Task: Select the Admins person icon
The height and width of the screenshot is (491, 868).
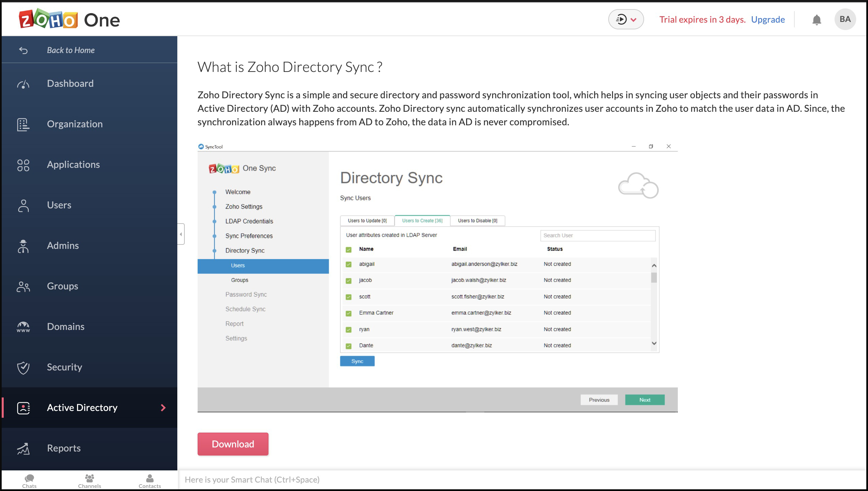Action: point(23,246)
